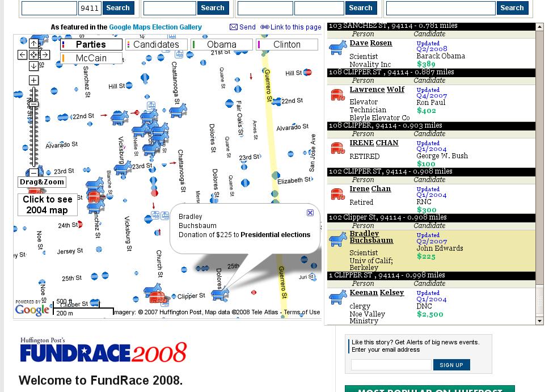Click the email address alert field
This screenshot has height=392, width=549.
pos(391,365)
